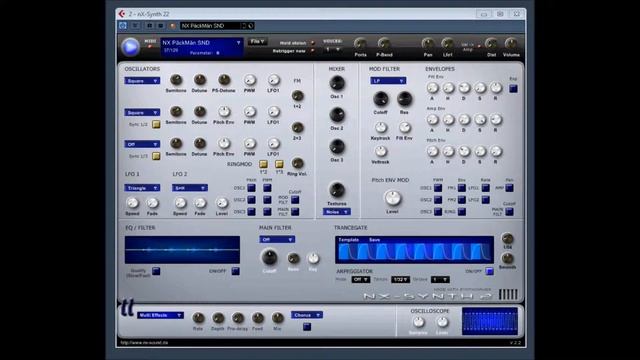640x360 pixels.
Task: Click the FM 2+3 knob
Action: (298, 128)
